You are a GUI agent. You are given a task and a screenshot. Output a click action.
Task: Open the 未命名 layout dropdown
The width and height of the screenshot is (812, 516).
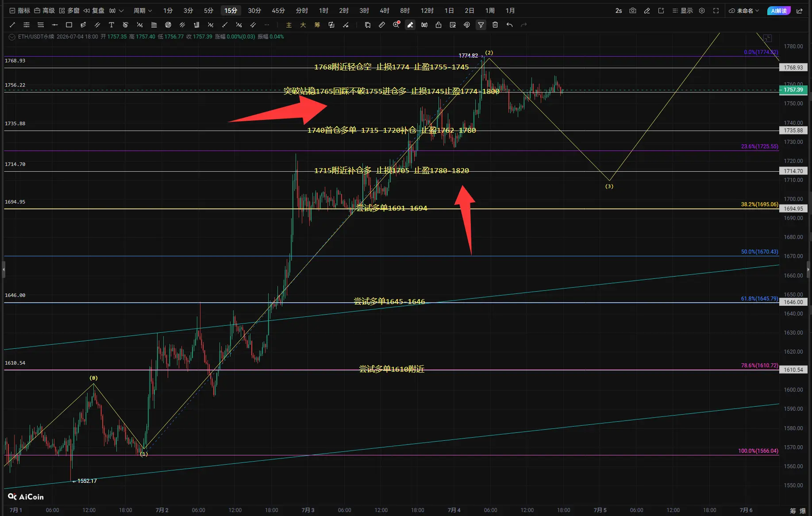(x=744, y=11)
